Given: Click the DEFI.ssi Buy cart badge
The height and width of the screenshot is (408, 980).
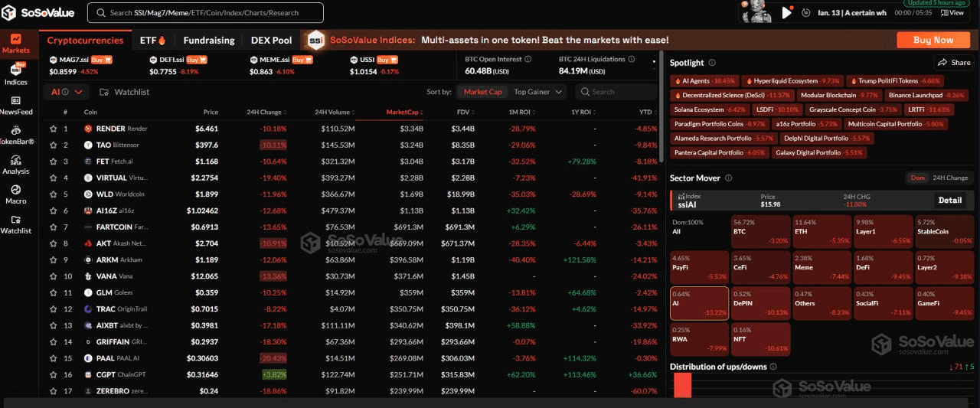Looking at the screenshot, I should tap(196, 59).
